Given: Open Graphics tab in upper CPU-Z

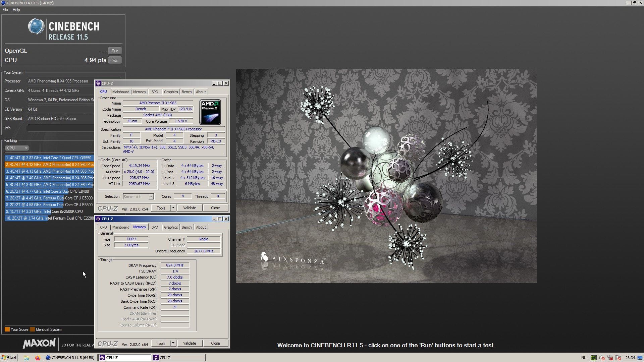Looking at the screenshot, I should (171, 92).
